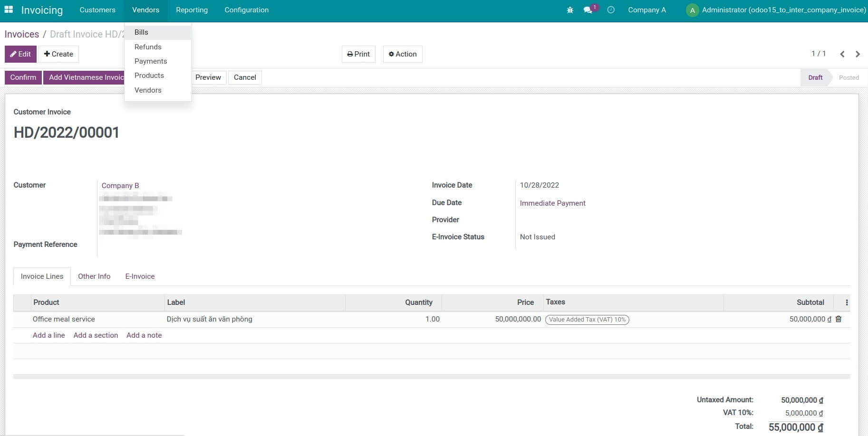Delete the invoice line with trash icon

(838, 319)
